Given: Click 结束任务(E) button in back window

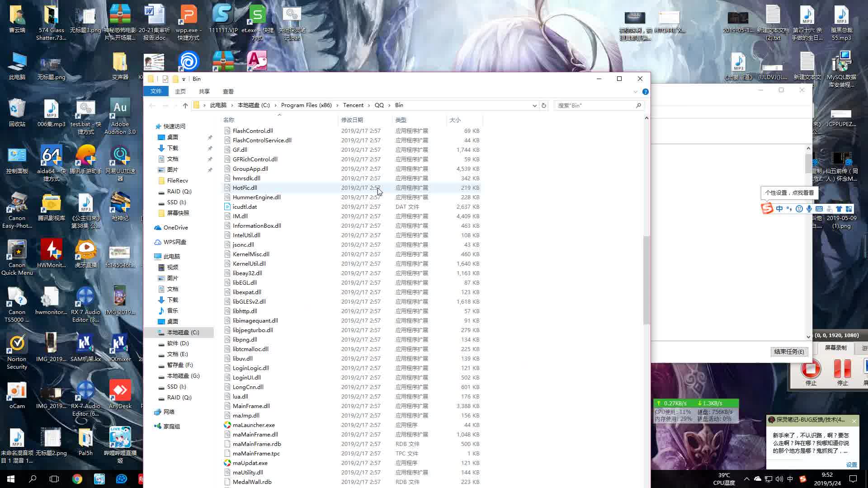Looking at the screenshot, I should [x=789, y=352].
